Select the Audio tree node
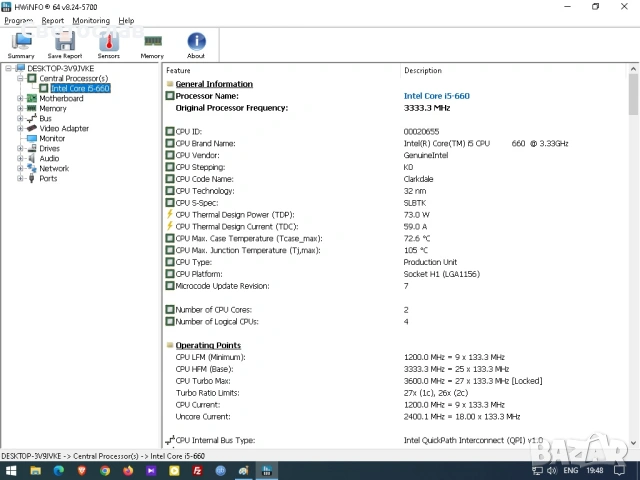This screenshot has width=640, height=480. [x=49, y=158]
